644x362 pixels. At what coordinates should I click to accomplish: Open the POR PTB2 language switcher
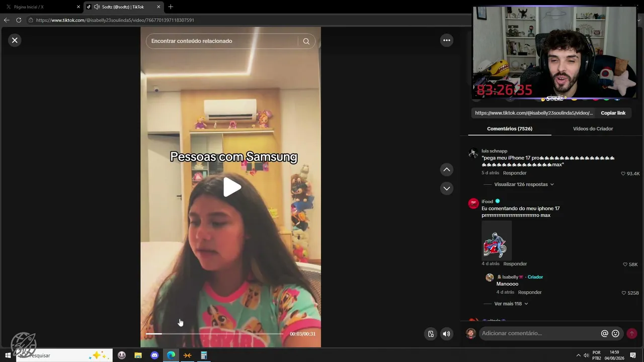point(597,355)
